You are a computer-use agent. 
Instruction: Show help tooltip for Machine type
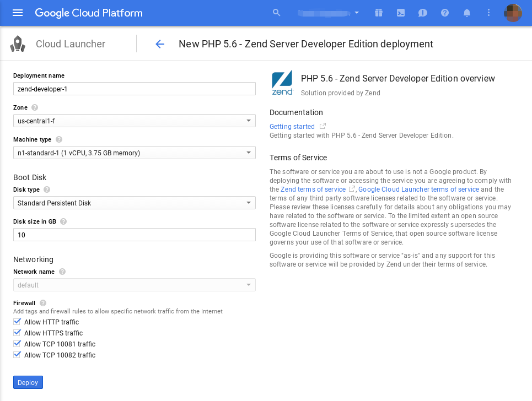tap(58, 139)
